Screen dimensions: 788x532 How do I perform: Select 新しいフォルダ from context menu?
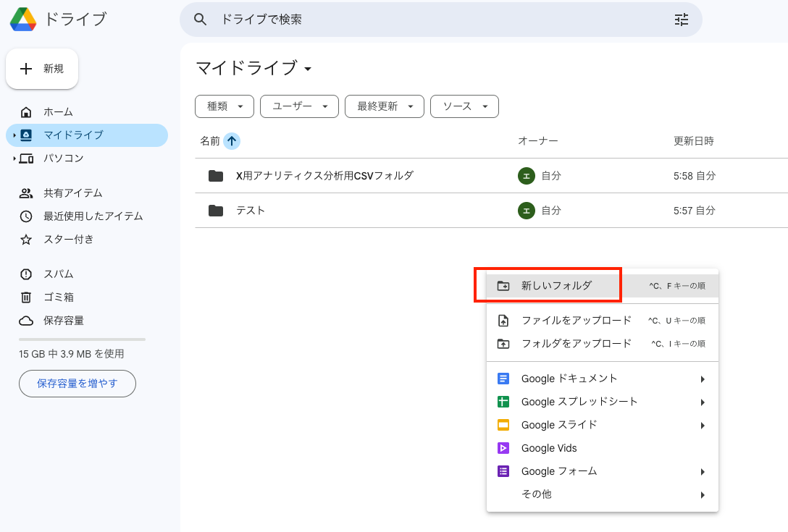point(556,286)
